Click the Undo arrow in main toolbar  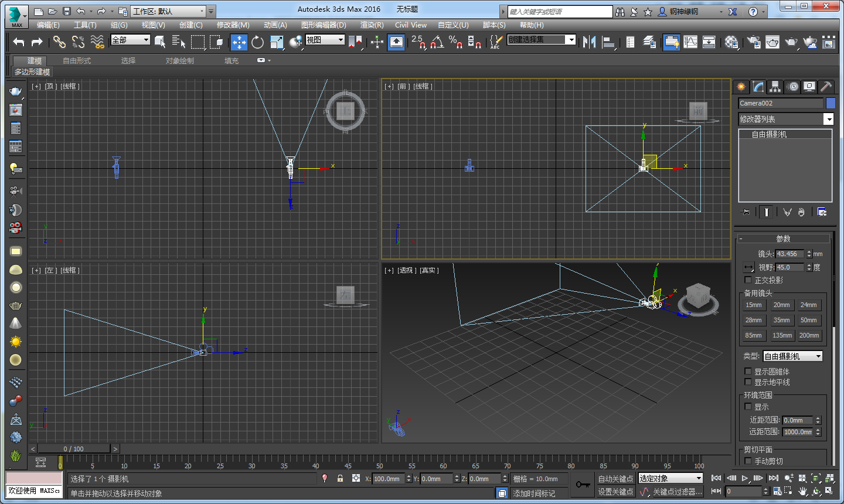tap(19, 42)
